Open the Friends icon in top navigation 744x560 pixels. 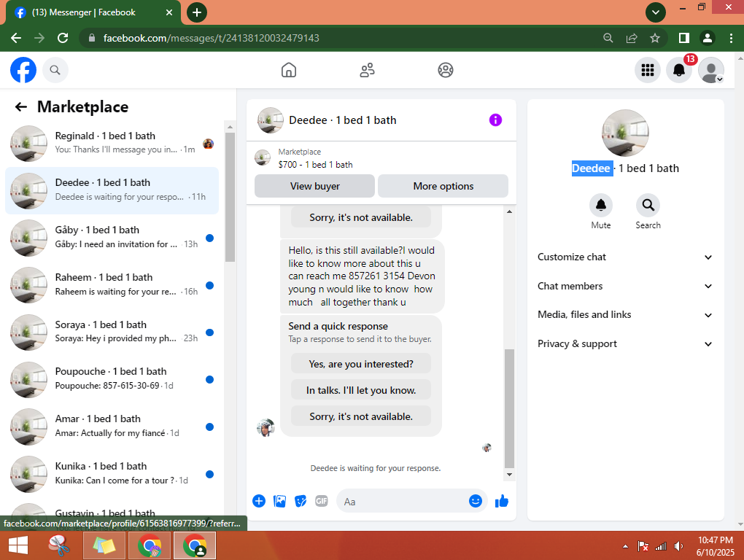[x=367, y=70]
